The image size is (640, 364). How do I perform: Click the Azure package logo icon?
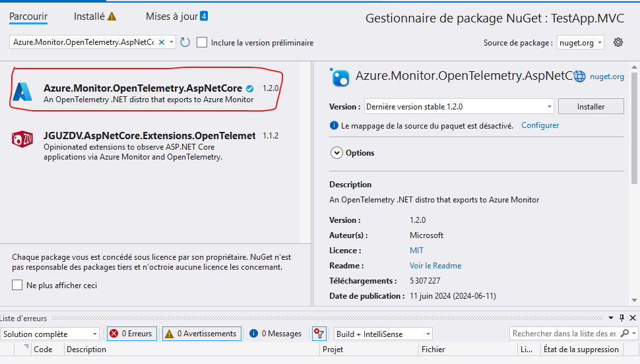coord(22,92)
